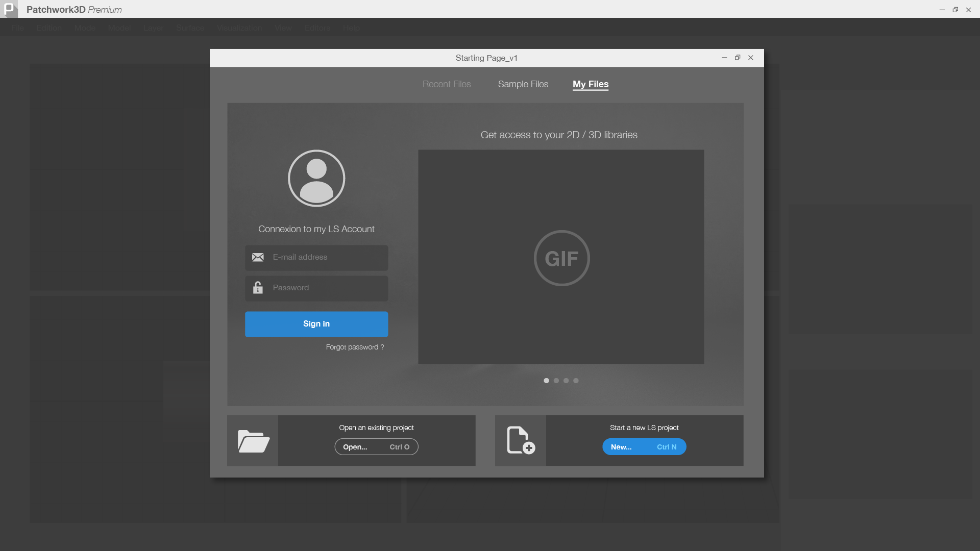The image size is (980, 551).
Task: Click the new document plus icon
Action: (521, 440)
